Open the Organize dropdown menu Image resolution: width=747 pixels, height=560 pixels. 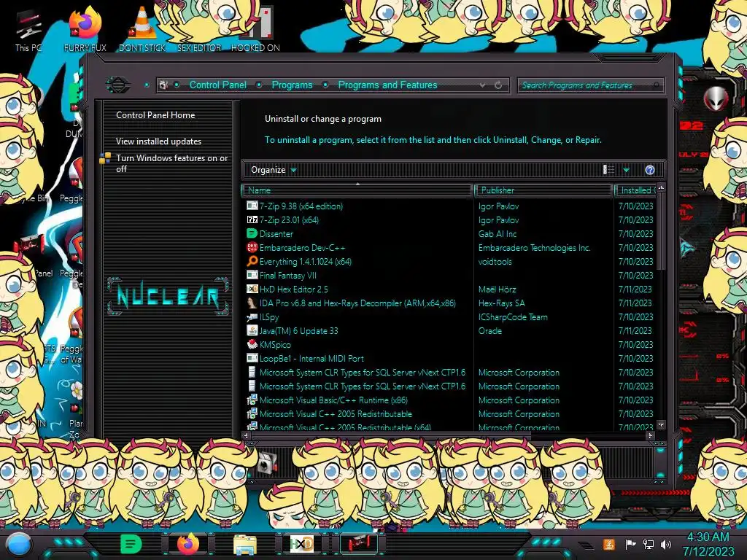coord(274,170)
